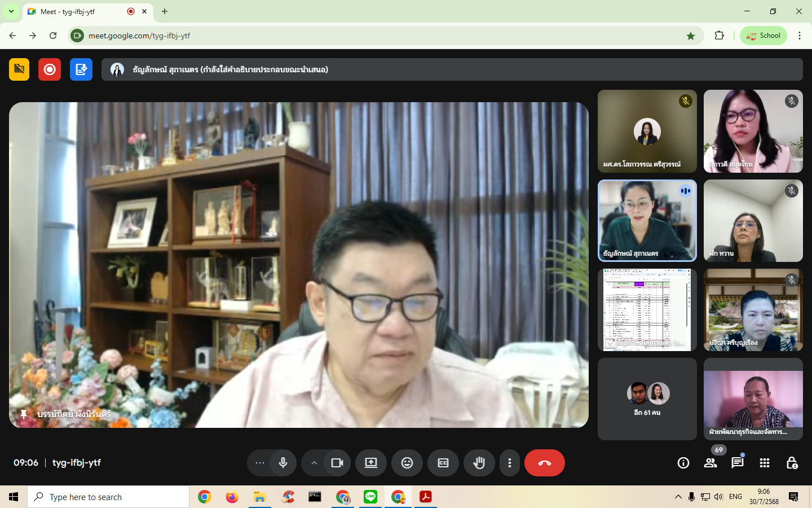Image resolution: width=812 pixels, height=508 pixels.
Task: Click the red recording indicator icon
Action: tap(50, 69)
